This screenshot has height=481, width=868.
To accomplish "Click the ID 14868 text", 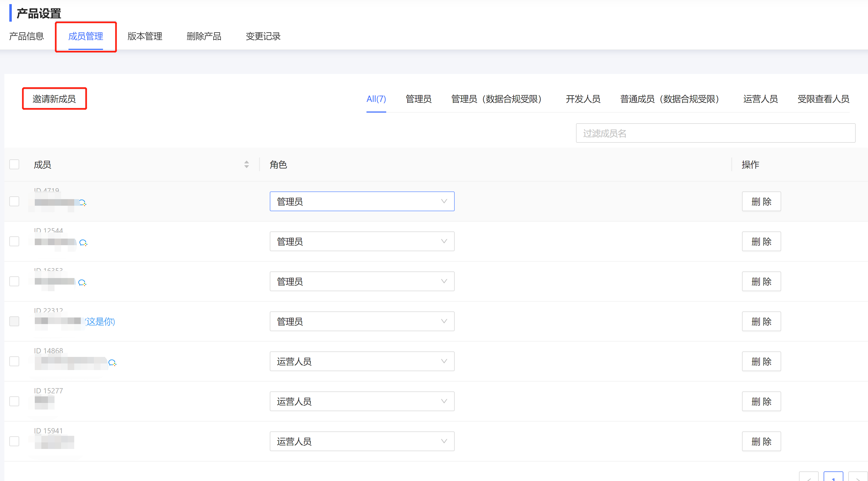I will coord(48,351).
